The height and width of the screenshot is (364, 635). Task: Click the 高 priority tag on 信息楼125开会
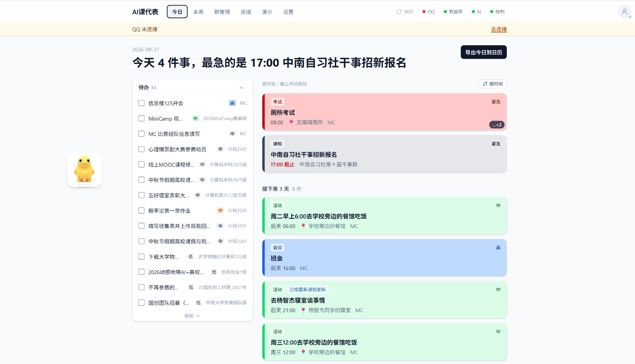232,103
